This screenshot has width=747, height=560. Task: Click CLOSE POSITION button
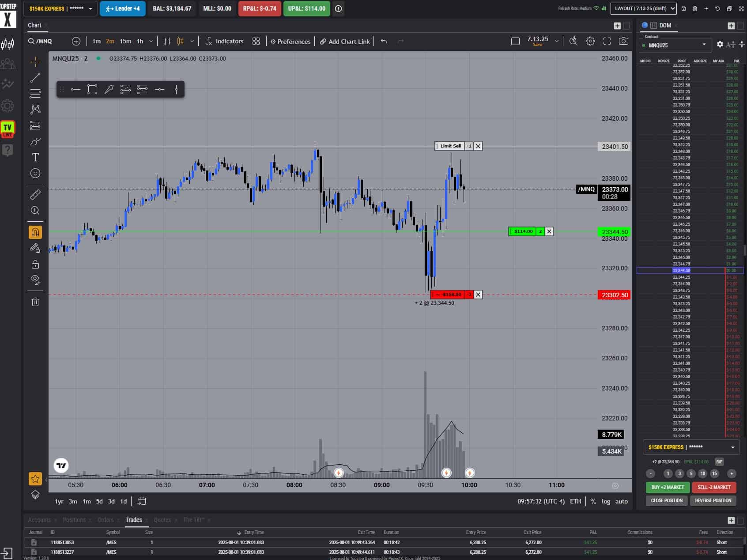pyautogui.click(x=667, y=500)
